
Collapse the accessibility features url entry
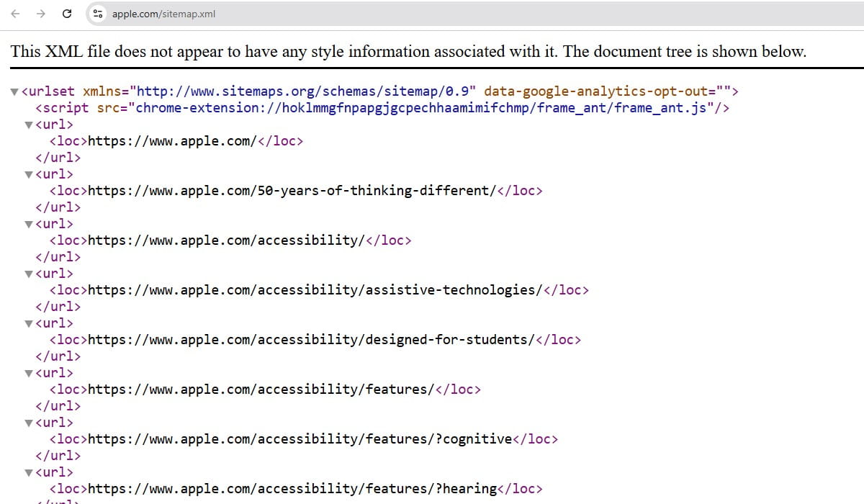tap(27, 372)
